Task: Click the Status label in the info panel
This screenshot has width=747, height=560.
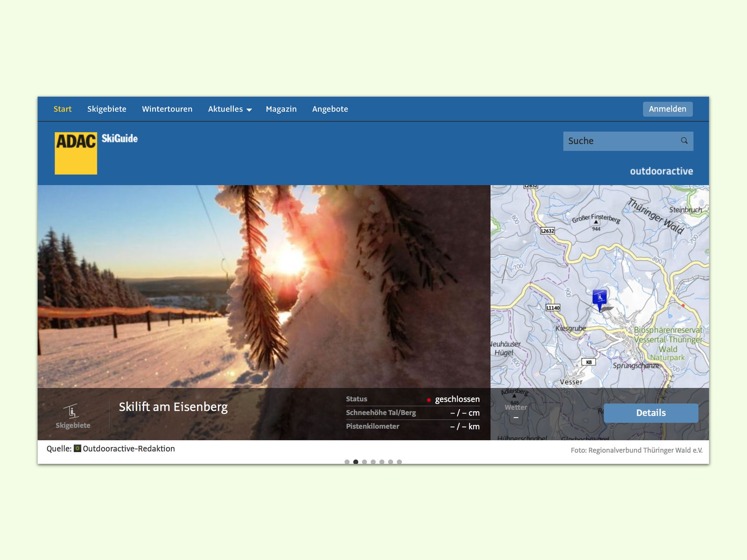Action: click(357, 399)
